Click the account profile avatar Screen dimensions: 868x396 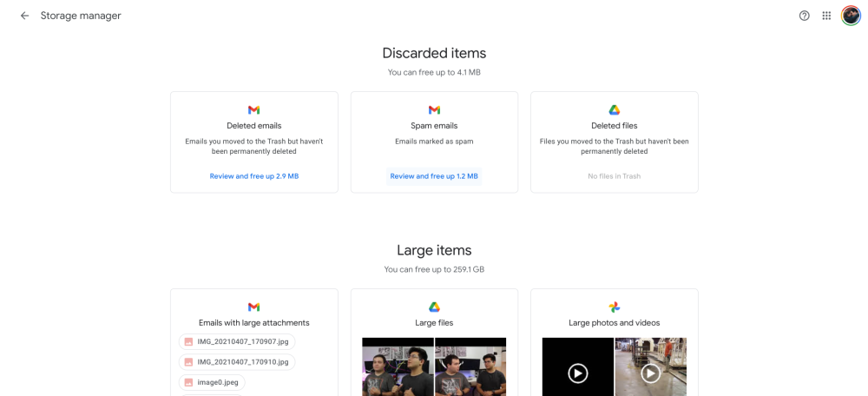coord(851,16)
